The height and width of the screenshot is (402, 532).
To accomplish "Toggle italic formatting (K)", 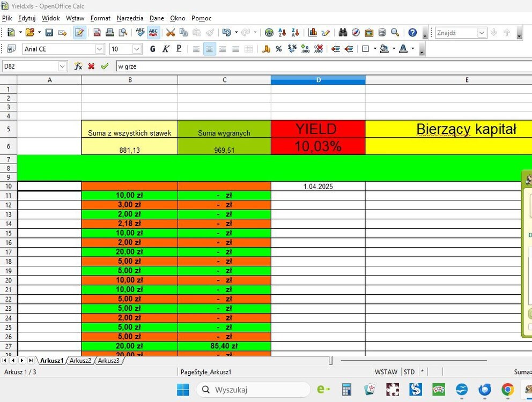I will click(166, 49).
